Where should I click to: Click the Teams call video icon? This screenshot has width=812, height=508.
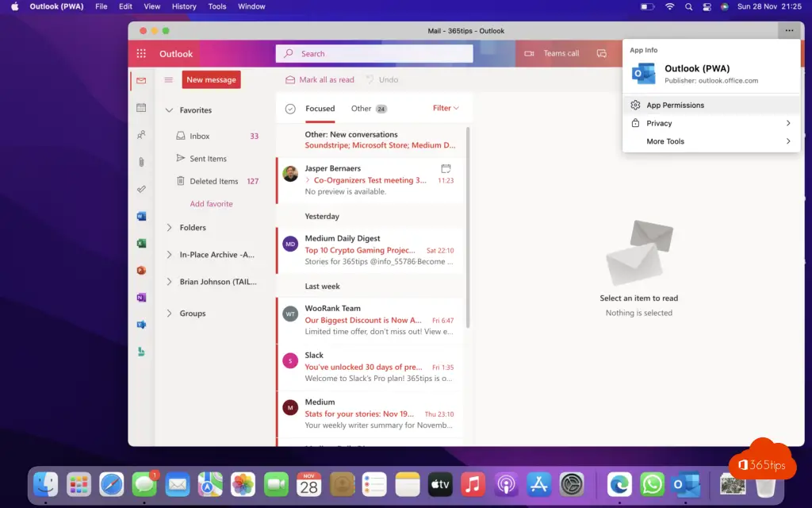pos(529,53)
